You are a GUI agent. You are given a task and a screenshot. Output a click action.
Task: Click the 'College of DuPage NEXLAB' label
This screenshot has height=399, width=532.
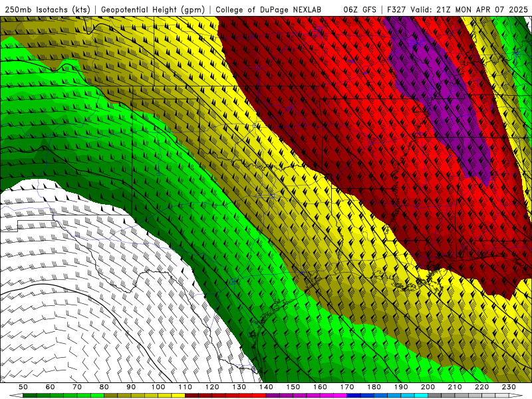(x=268, y=10)
